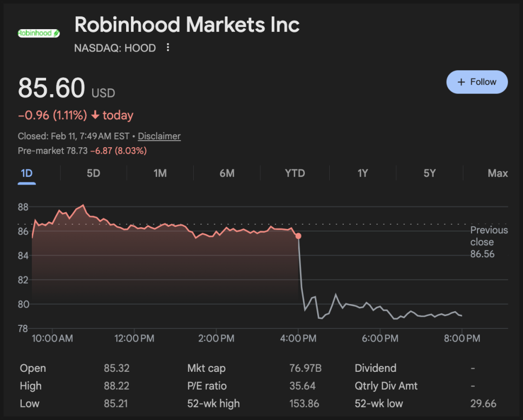Click the closing price dot on chart
Viewport: 523px width, 420px height.
point(298,236)
